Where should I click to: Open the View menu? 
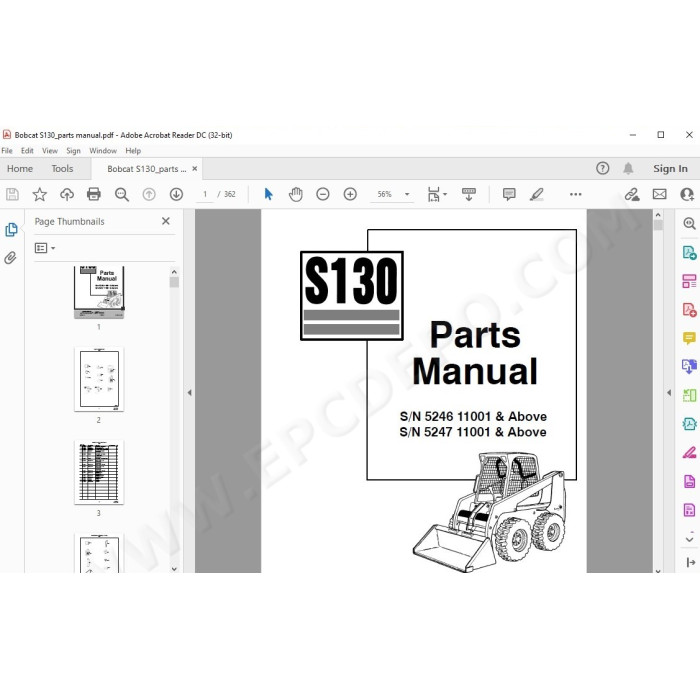[x=50, y=151]
